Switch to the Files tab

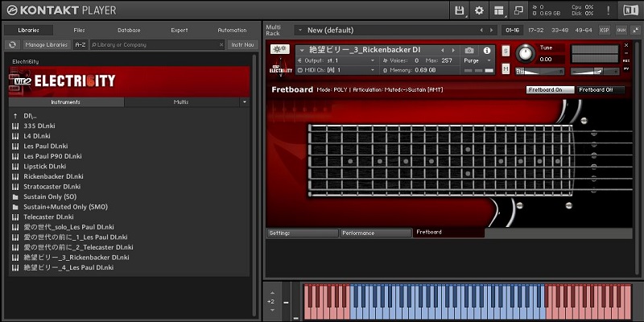pos(79,30)
